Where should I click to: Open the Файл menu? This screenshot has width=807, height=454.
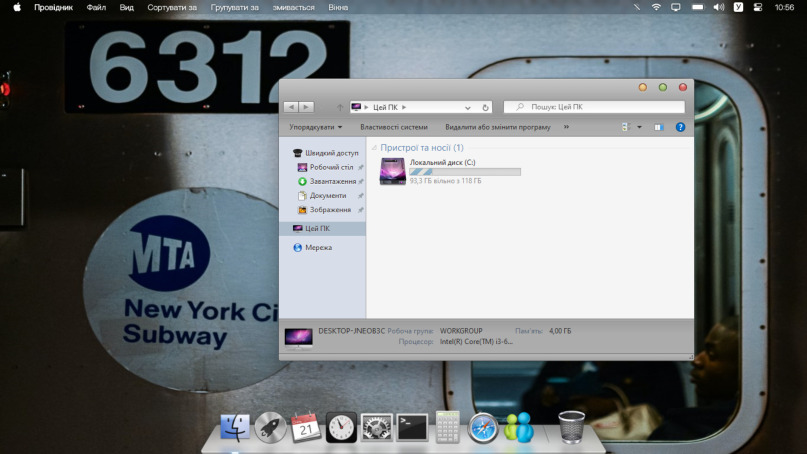(x=96, y=7)
